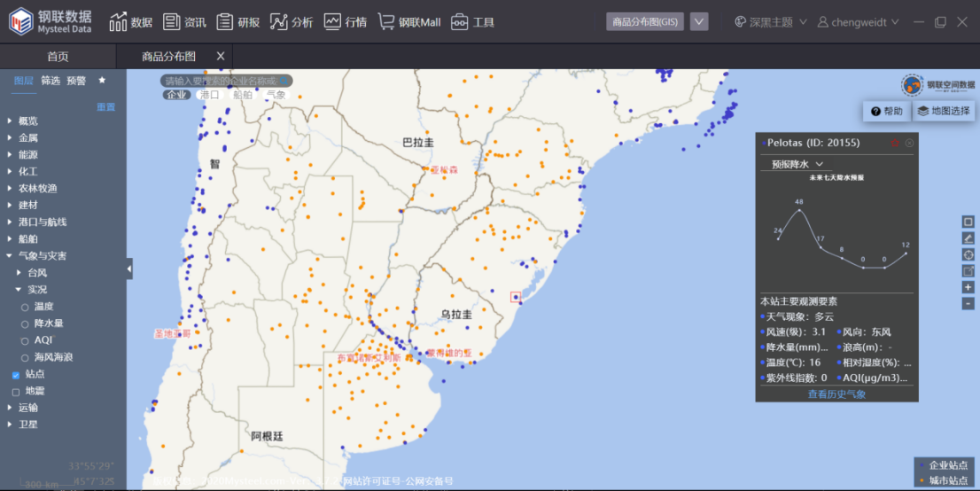Open the 工具 toolbox icon
The height and width of the screenshot is (491, 980).
[459, 22]
